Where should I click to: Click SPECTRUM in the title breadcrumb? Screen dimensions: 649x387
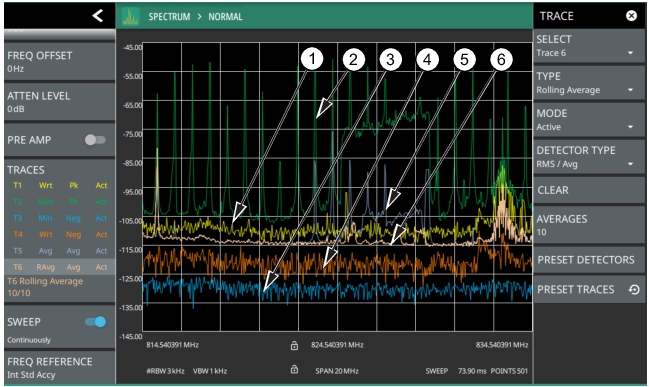(x=169, y=17)
